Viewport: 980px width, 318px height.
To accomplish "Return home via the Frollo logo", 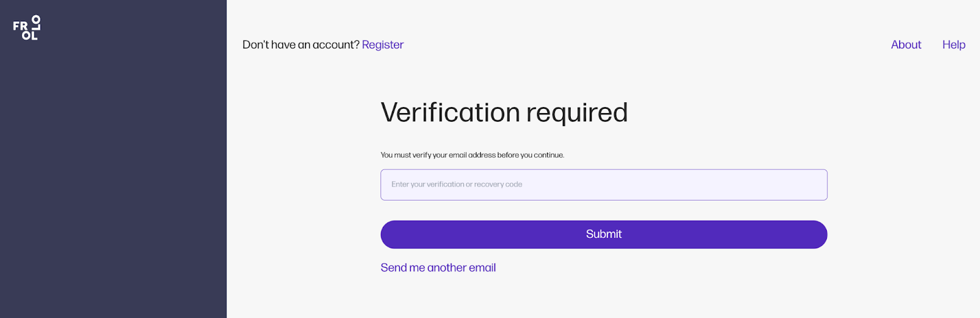I will [x=27, y=28].
